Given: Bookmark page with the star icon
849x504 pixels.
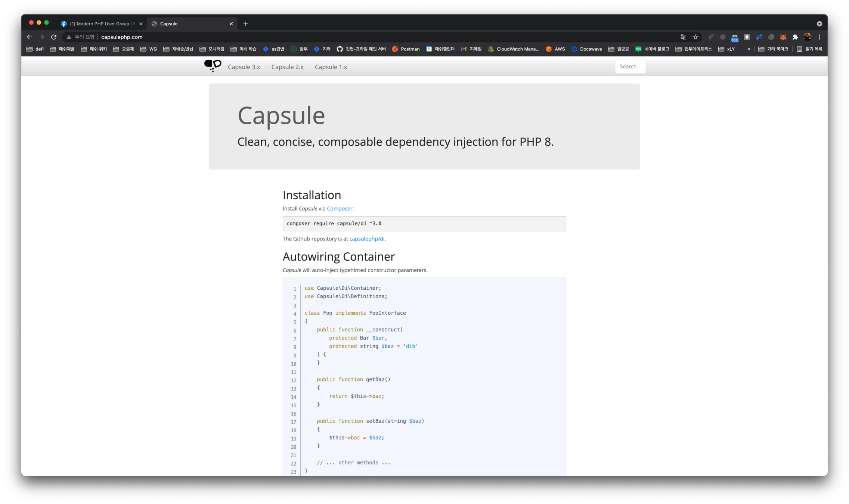Looking at the screenshot, I should pos(695,37).
